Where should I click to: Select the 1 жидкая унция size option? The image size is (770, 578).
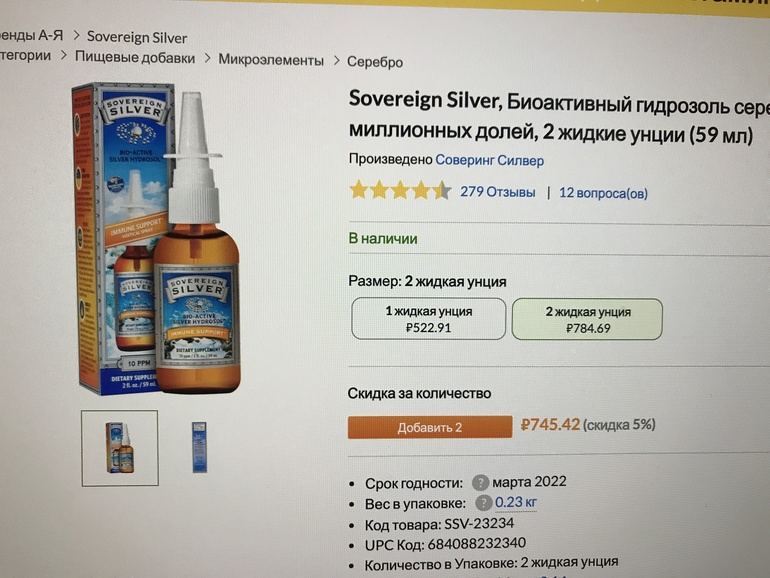click(x=428, y=319)
